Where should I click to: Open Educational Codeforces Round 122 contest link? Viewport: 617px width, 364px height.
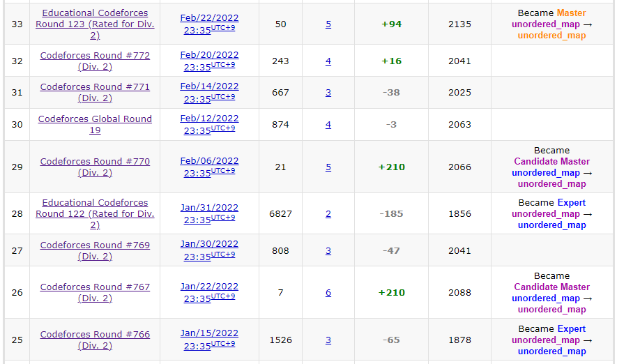point(95,213)
